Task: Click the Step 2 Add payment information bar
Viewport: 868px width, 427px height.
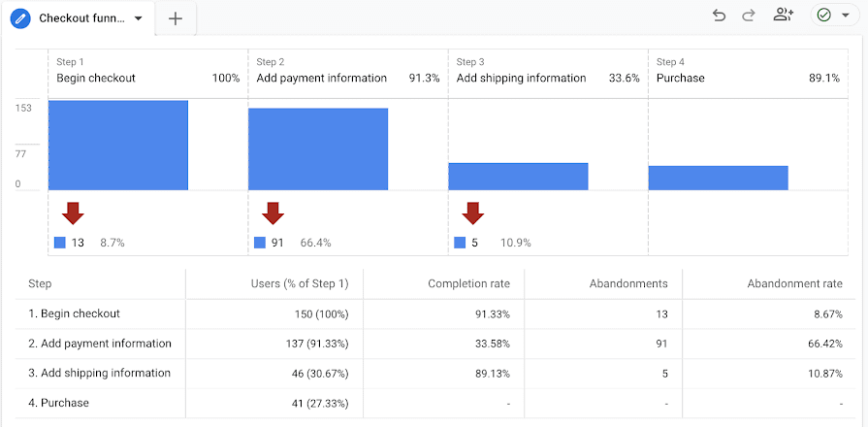Action: pos(318,149)
